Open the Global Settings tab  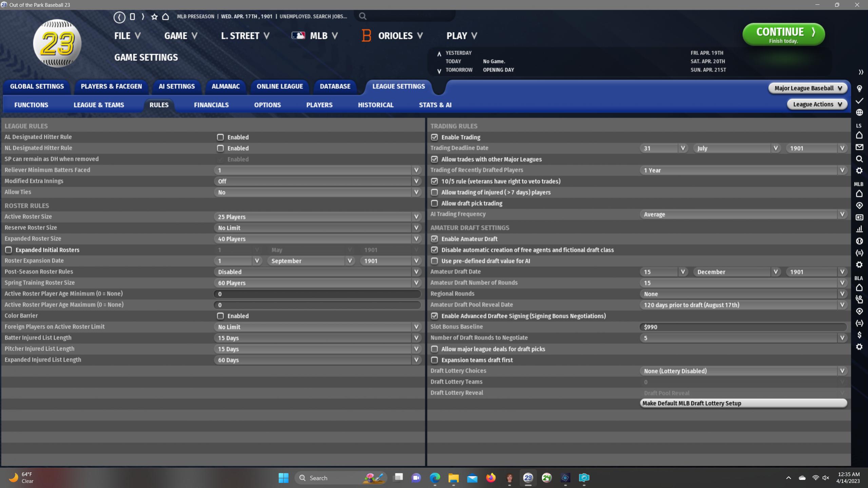tap(37, 86)
